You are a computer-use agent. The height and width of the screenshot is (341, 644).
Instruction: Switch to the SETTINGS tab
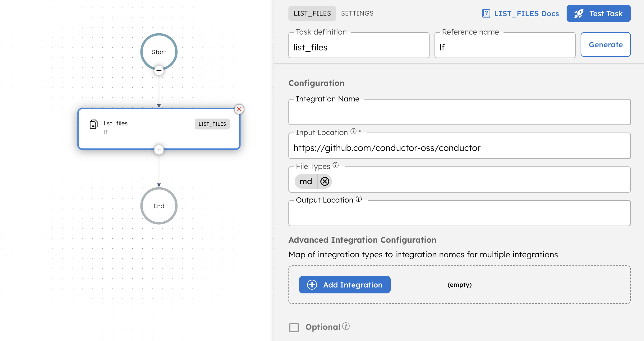pyautogui.click(x=357, y=13)
